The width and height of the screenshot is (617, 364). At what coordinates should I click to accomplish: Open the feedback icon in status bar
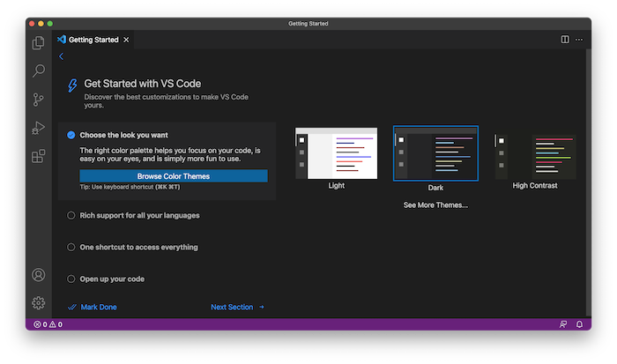[x=563, y=324]
